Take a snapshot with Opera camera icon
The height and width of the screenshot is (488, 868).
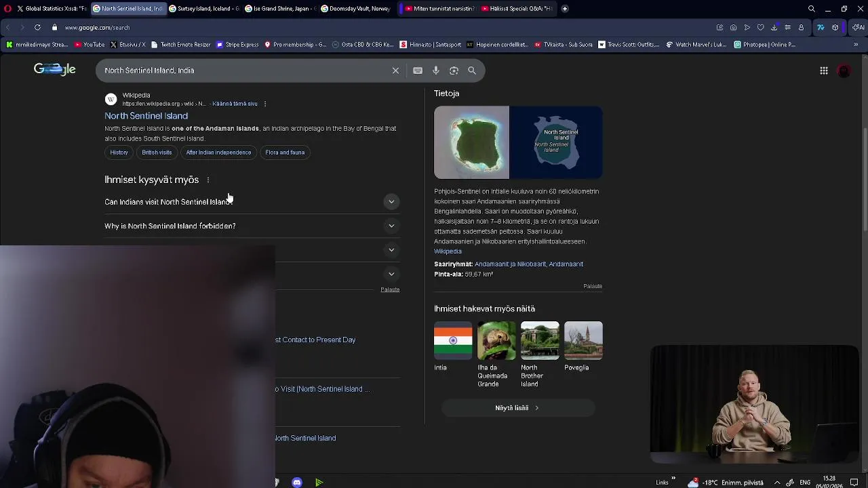click(x=733, y=28)
